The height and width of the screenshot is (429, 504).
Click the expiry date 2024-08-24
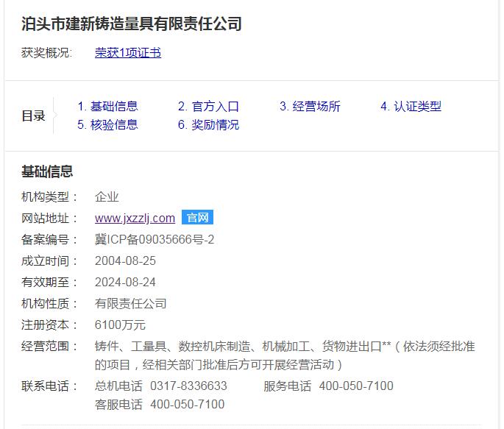click(125, 282)
